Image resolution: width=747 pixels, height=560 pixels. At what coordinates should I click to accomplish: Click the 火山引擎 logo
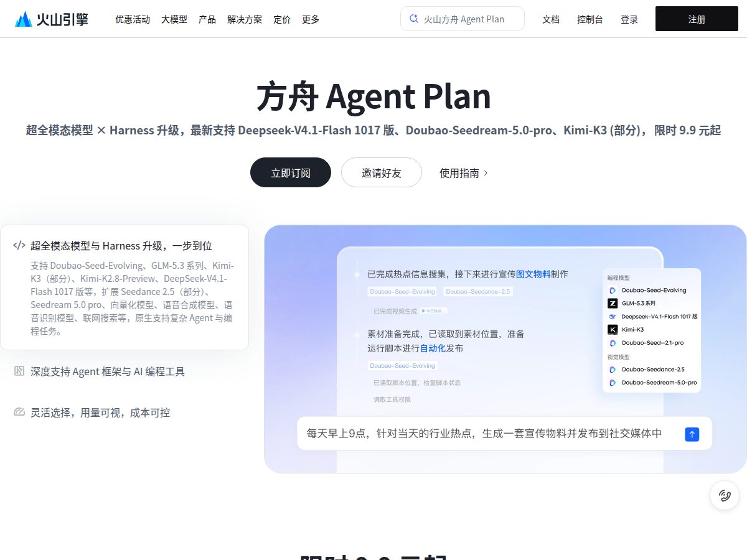tap(52, 19)
